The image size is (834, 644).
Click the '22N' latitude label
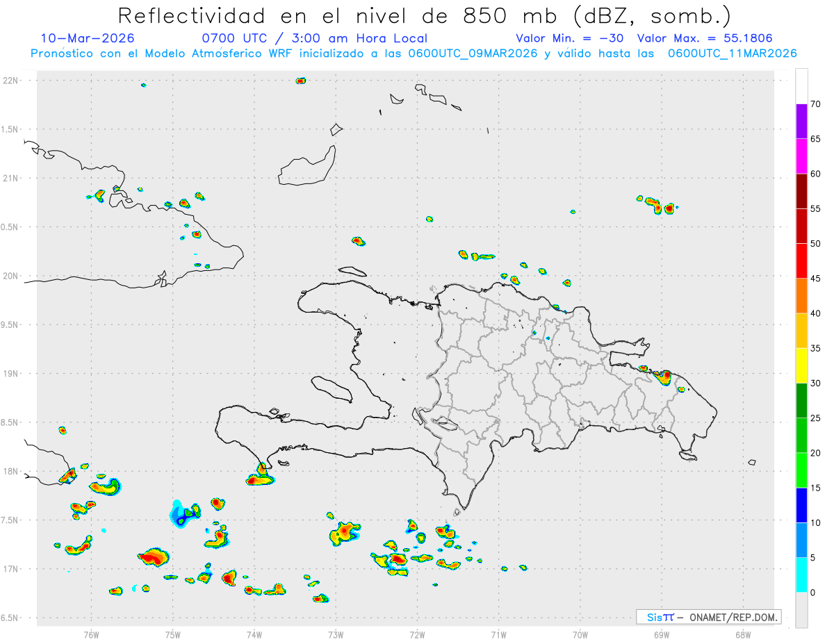[10, 81]
